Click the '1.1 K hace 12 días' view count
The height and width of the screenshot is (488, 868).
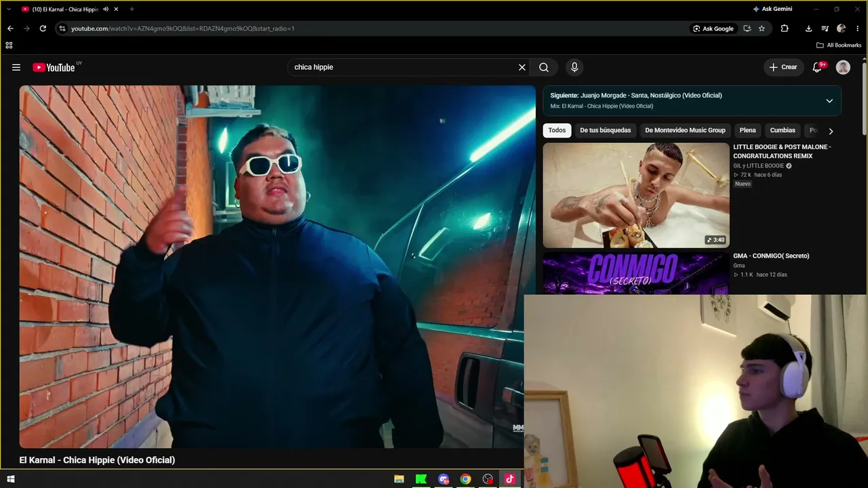click(760, 274)
